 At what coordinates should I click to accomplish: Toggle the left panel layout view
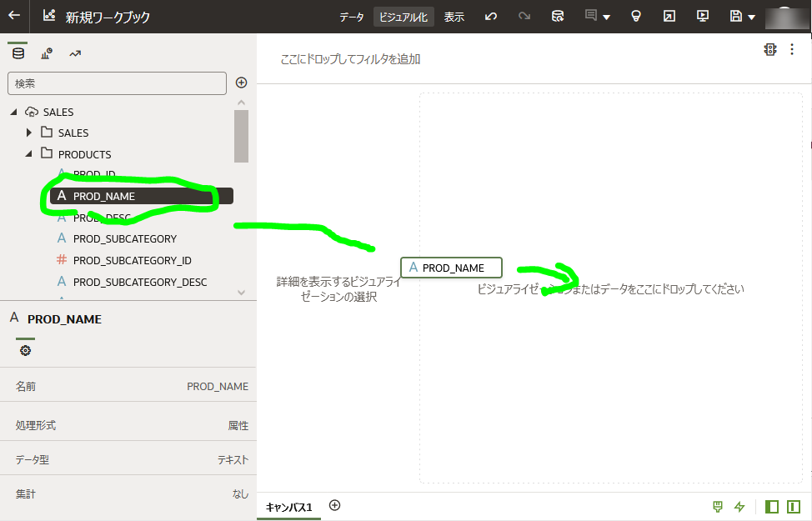[771, 506]
